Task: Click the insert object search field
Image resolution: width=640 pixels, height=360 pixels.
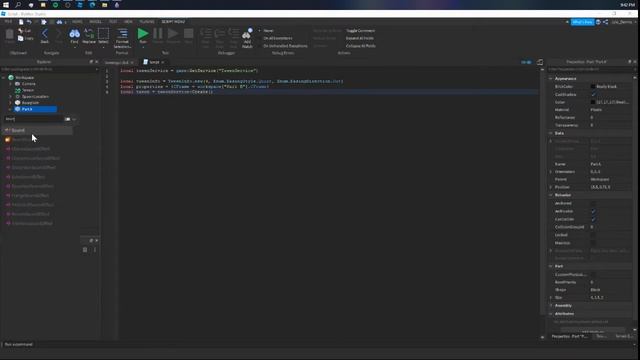Action: (x=34, y=119)
